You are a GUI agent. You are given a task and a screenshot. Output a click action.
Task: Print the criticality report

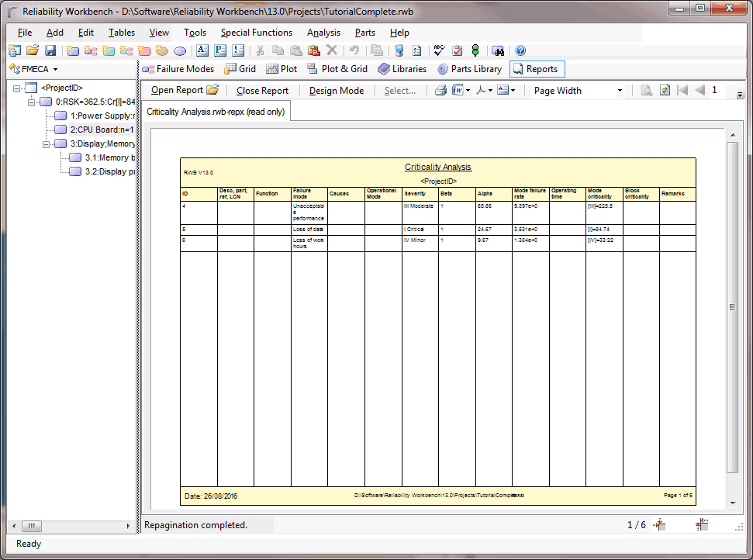click(440, 90)
